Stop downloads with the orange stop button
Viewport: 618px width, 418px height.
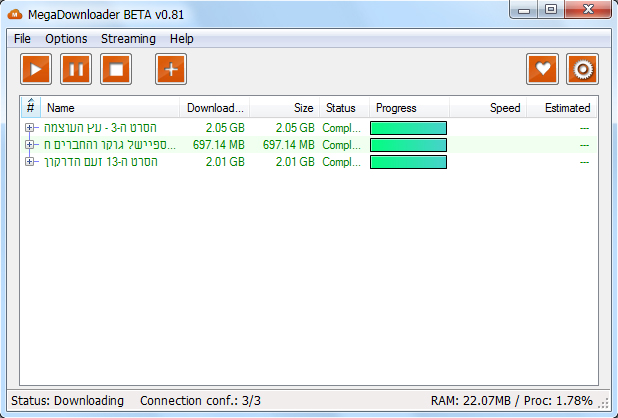click(x=116, y=69)
